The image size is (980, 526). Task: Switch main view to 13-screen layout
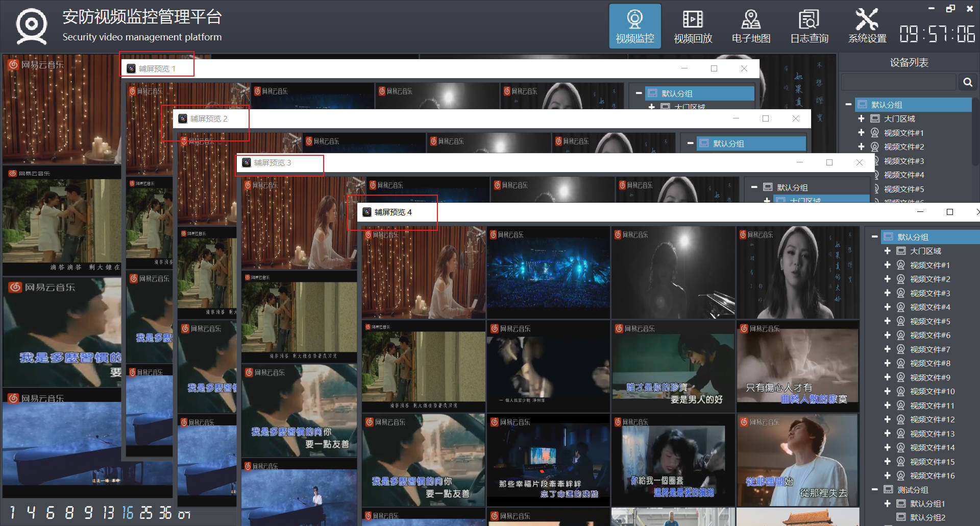[x=108, y=513]
